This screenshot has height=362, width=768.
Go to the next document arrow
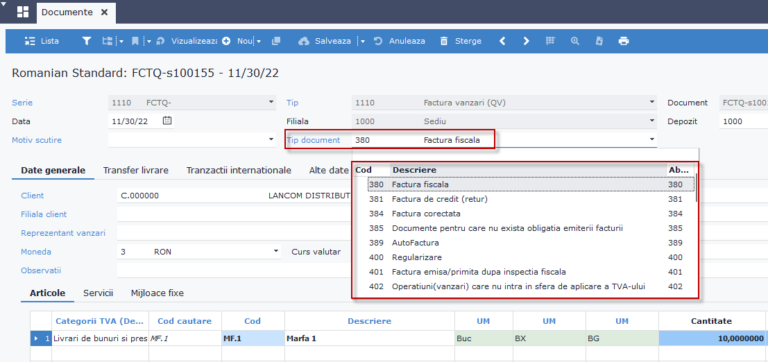pyautogui.click(x=526, y=41)
